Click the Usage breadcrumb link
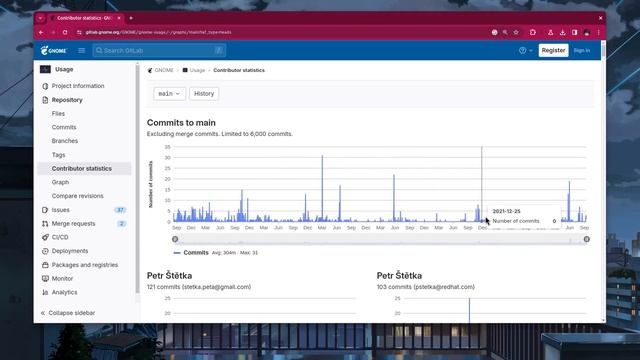The width and height of the screenshot is (640, 360). (x=197, y=70)
